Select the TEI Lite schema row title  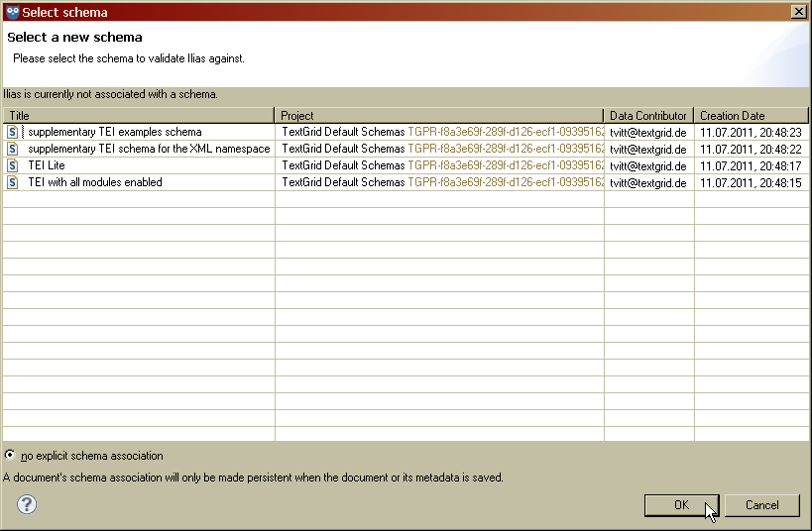click(x=47, y=165)
